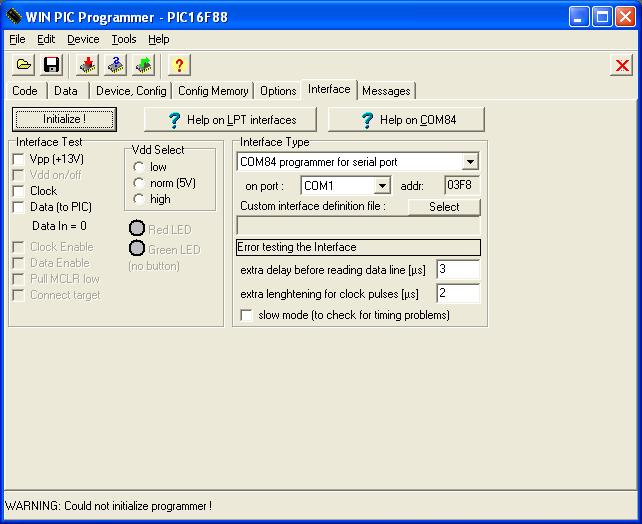Open the Device, Config tab
642x524 pixels.
(x=131, y=90)
